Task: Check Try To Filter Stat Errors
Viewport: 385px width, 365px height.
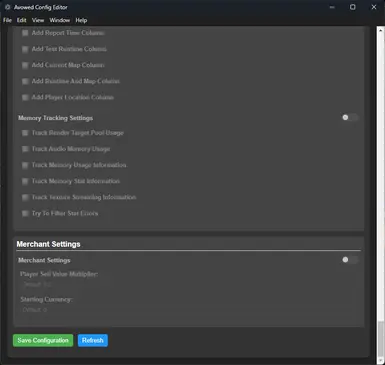Action: (25, 213)
